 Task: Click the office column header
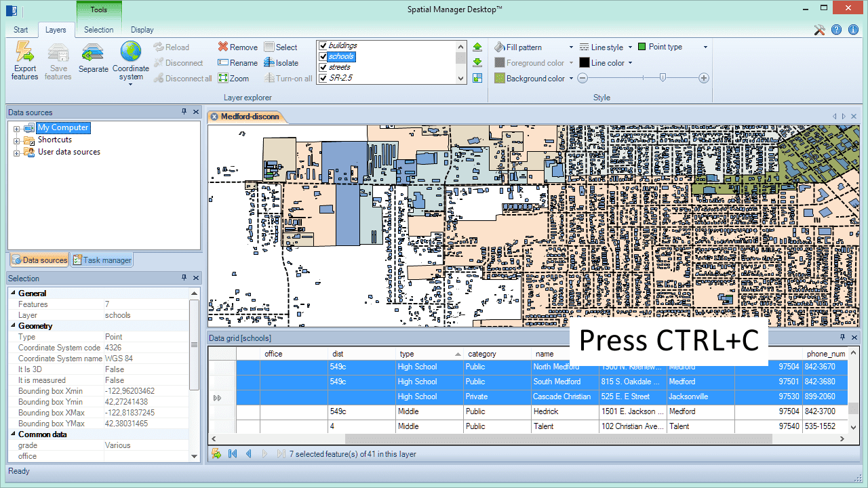coord(294,354)
